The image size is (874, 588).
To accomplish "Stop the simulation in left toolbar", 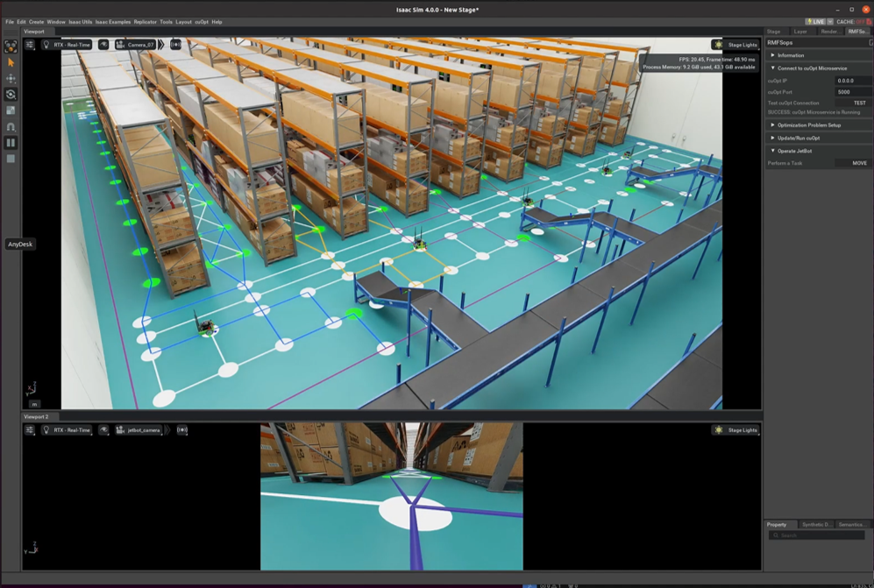I will click(x=11, y=159).
